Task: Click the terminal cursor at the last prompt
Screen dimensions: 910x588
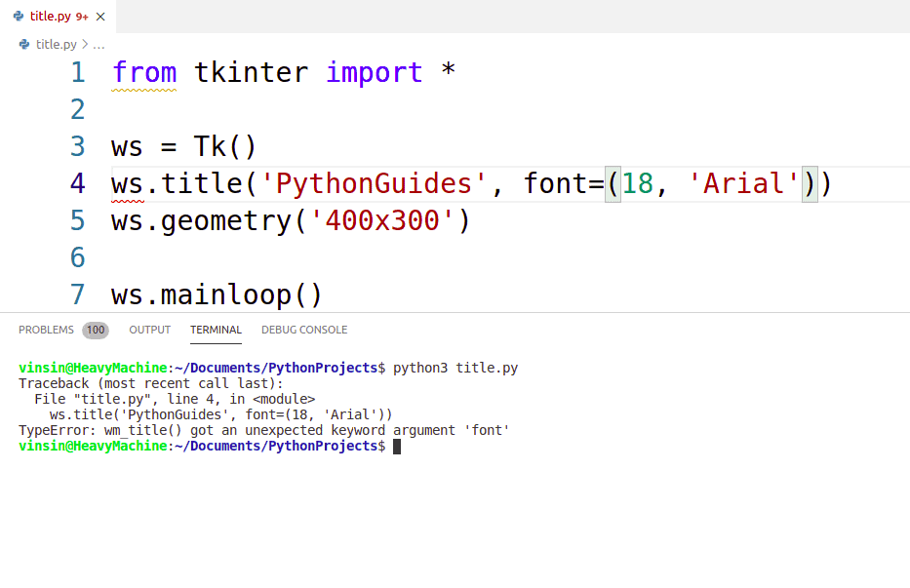Action: click(x=397, y=447)
